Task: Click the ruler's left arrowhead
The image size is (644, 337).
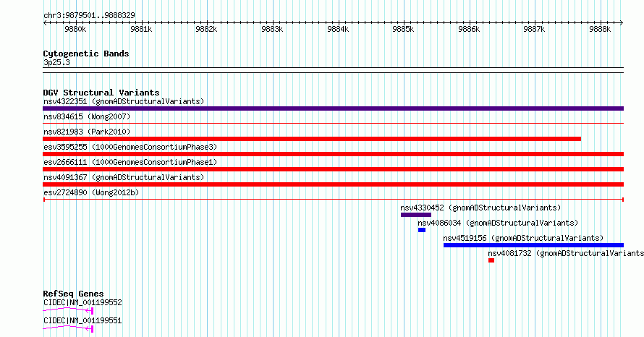Action: tap(45, 22)
